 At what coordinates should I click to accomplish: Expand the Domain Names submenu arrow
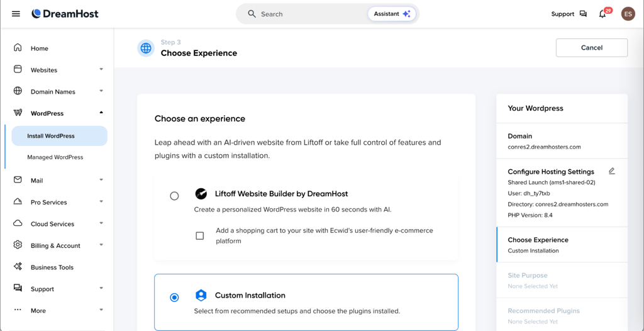coord(101,91)
